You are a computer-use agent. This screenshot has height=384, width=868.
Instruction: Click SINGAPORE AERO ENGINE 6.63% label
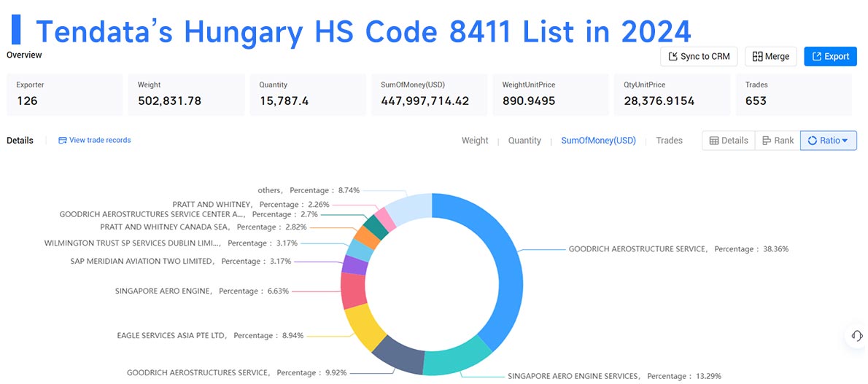tap(202, 291)
